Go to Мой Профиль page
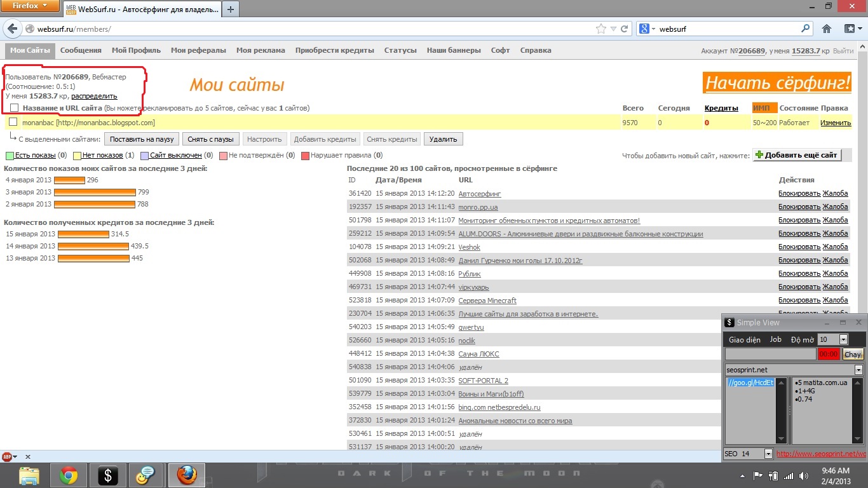The height and width of the screenshot is (488, 868). pos(136,51)
